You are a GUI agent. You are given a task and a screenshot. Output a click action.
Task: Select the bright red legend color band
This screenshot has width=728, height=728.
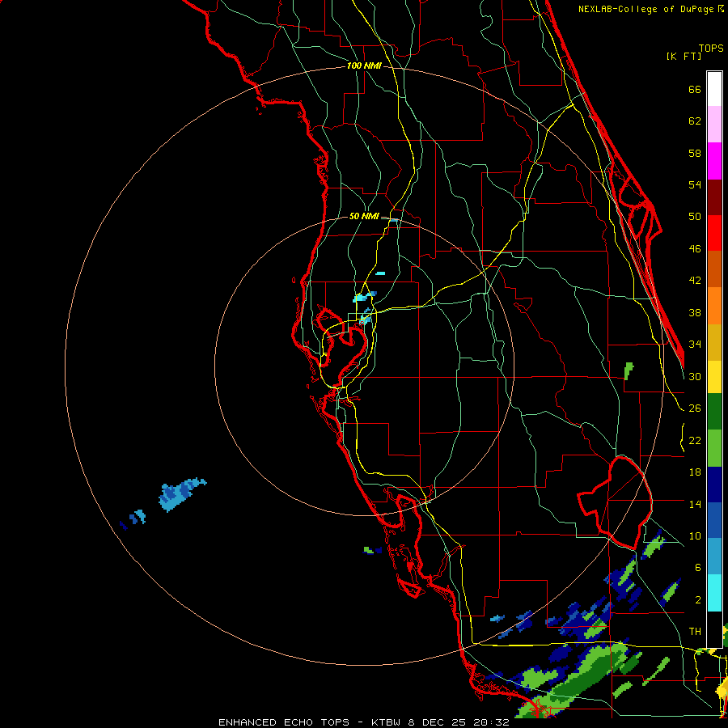pyautogui.click(x=714, y=233)
